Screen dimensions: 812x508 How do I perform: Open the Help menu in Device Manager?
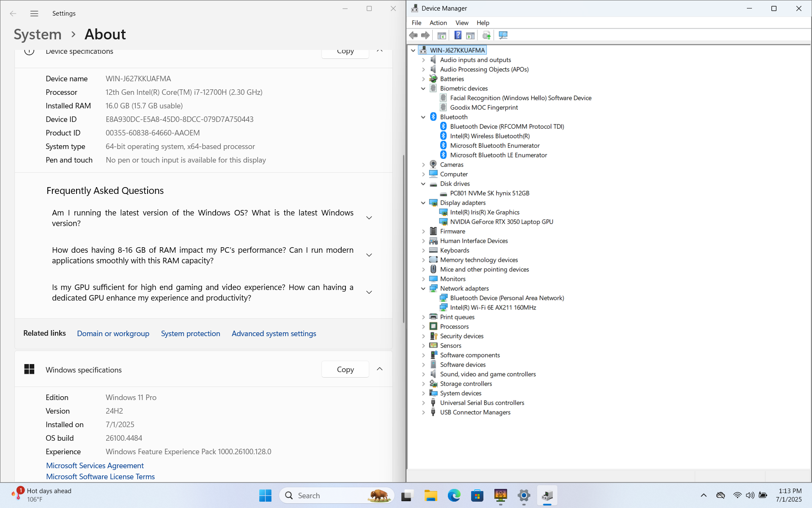[483, 23]
